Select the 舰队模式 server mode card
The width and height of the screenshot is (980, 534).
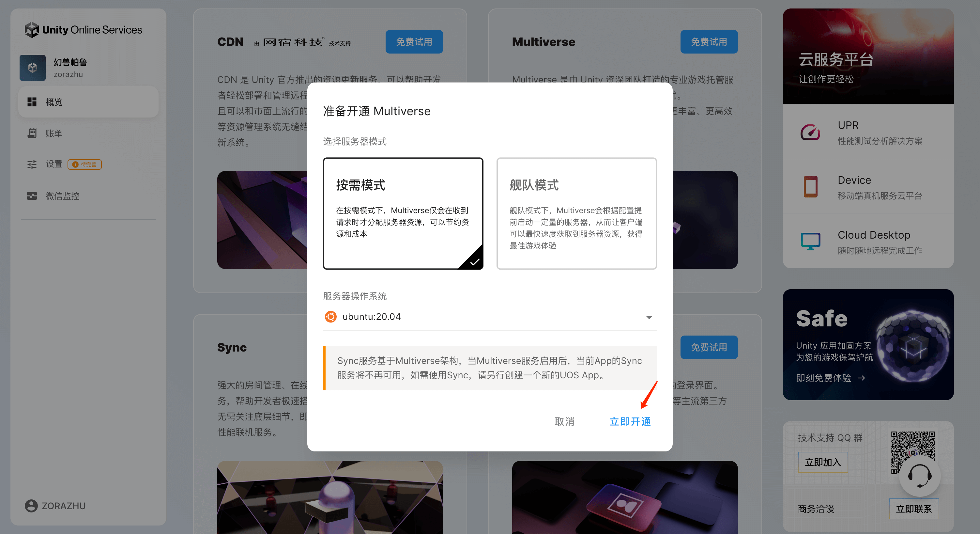point(576,213)
